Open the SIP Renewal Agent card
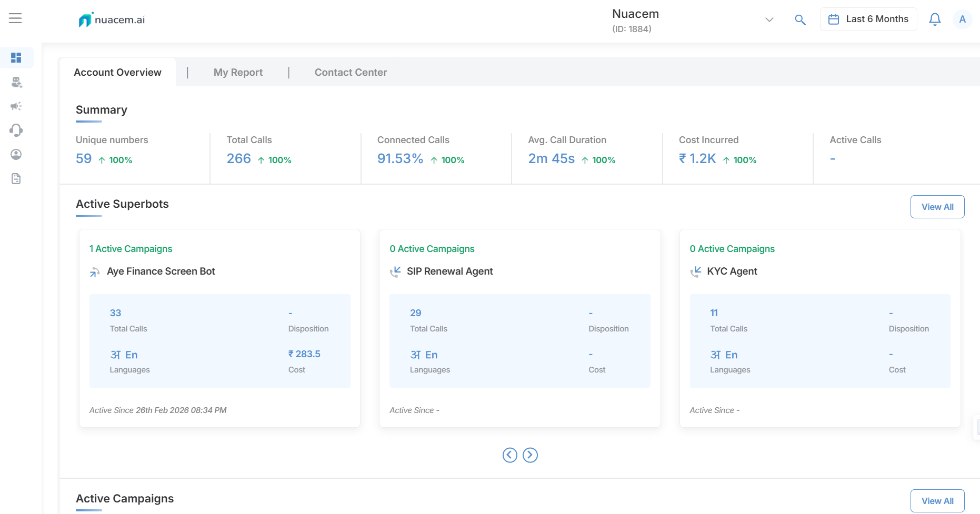This screenshot has width=980, height=514. [519, 328]
